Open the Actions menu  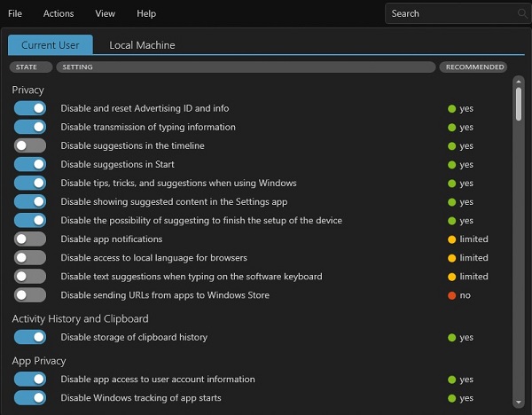pyautogui.click(x=59, y=13)
